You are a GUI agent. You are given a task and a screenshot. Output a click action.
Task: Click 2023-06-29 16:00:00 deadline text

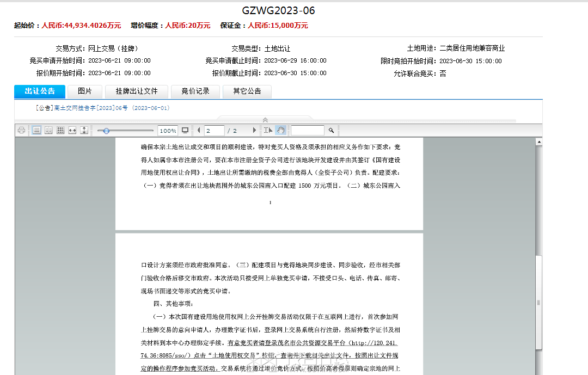(295, 60)
